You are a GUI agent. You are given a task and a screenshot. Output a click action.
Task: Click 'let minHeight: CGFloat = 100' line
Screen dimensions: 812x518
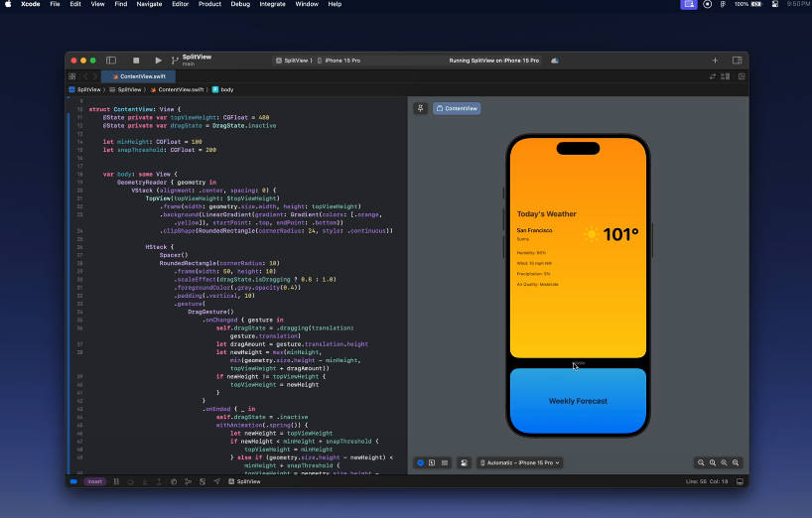pos(152,142)
